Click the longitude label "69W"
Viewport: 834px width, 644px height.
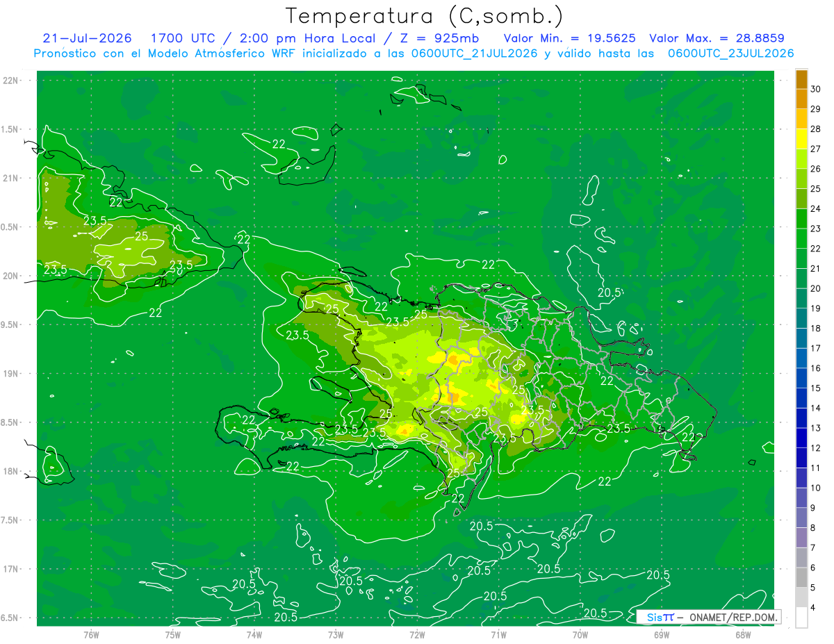click(662, 634)
